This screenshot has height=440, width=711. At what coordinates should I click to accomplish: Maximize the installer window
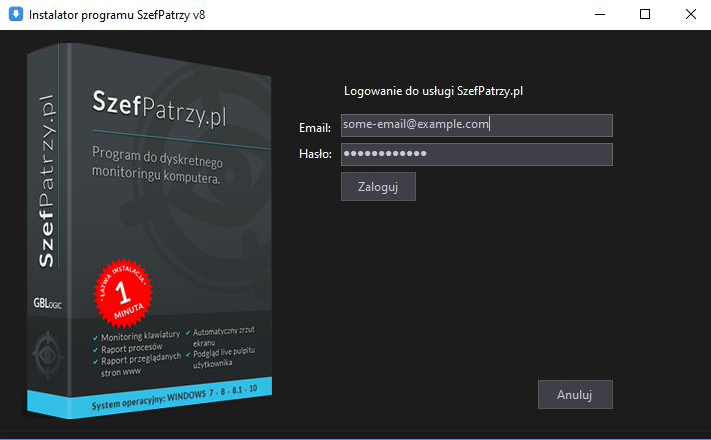[645, 15]
